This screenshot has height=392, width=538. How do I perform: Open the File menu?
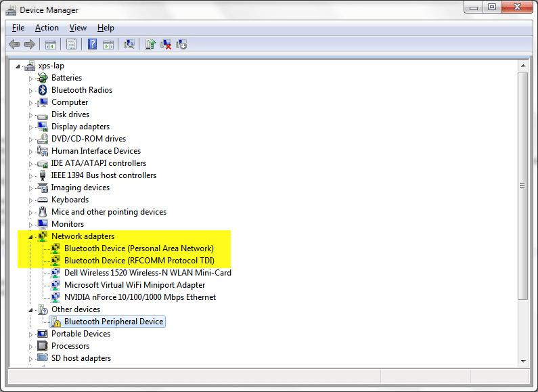[18, 28]
